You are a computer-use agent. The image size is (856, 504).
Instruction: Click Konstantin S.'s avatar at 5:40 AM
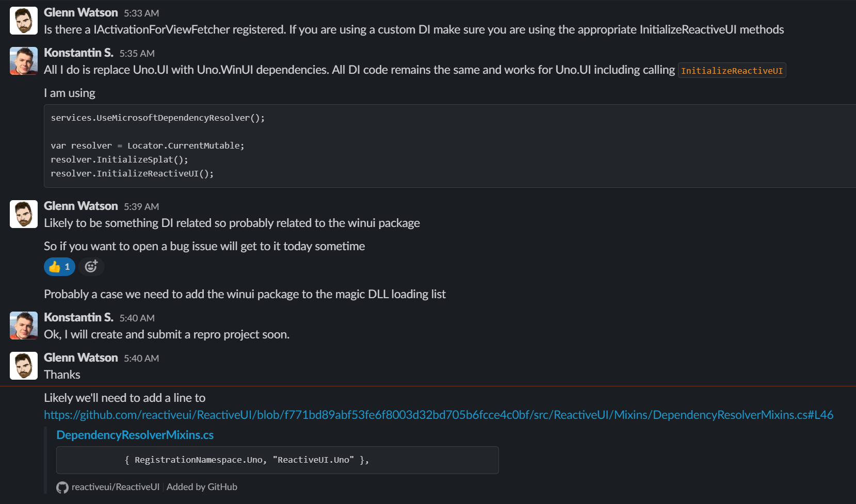click(23, 325)
